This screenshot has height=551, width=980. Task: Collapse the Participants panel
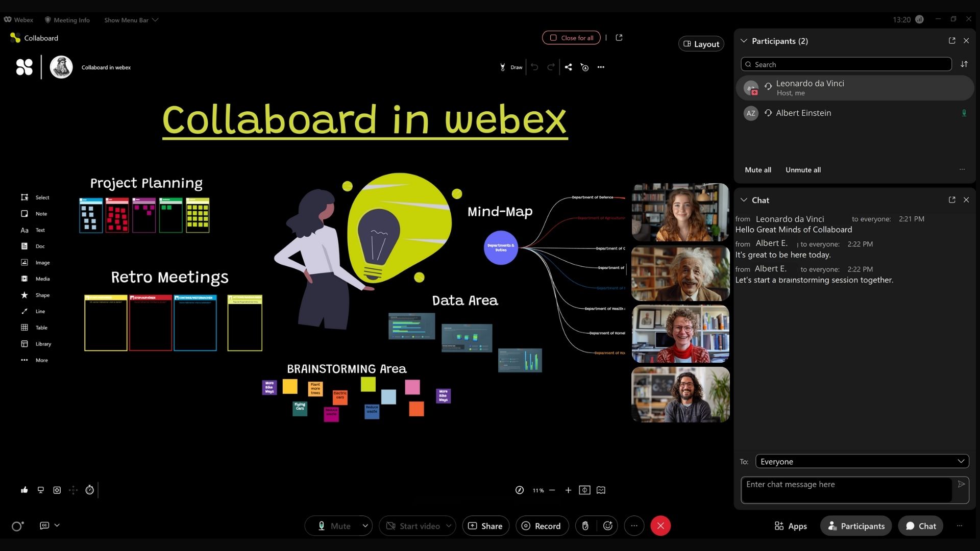coord(744,41)
